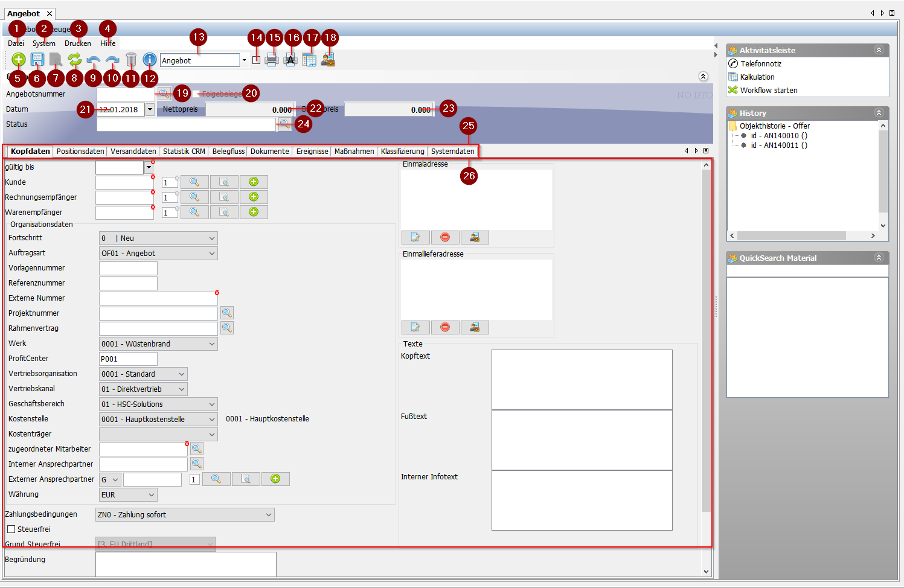904x588 pixels.
Task: Open the Auftragsart dropdown
Action: [x=158, y=254]
